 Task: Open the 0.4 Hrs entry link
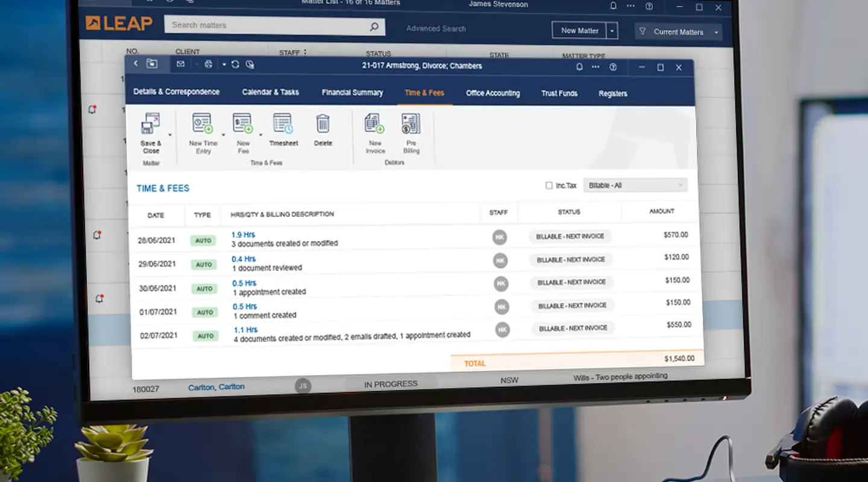pos(244,259)
